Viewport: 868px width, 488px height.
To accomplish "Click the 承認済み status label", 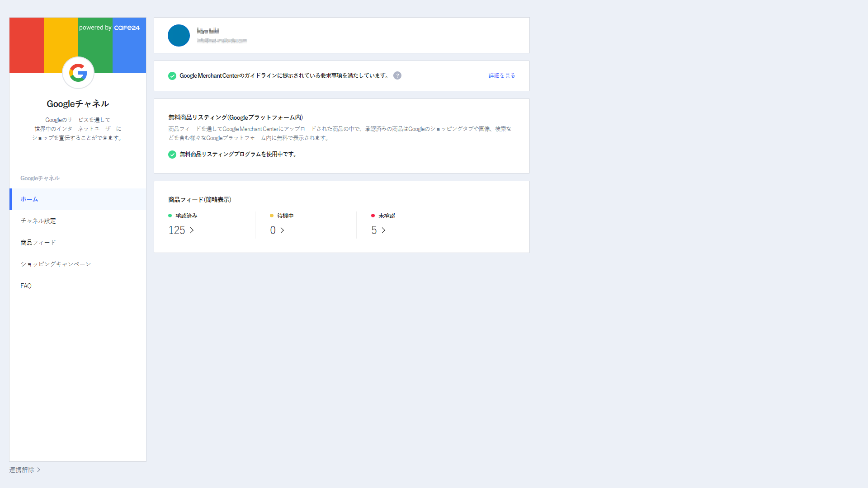I will [186, 216].
